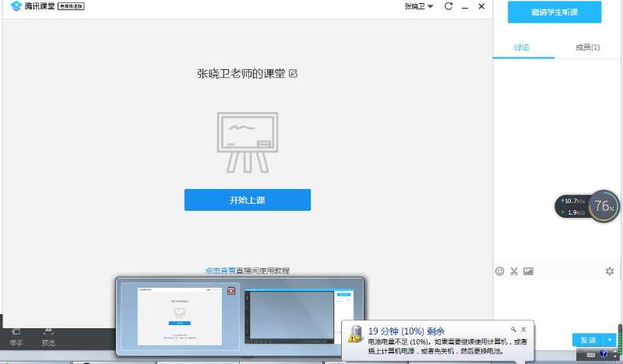Close the taskbar preview thumbnail with red X

coord(231,291)
